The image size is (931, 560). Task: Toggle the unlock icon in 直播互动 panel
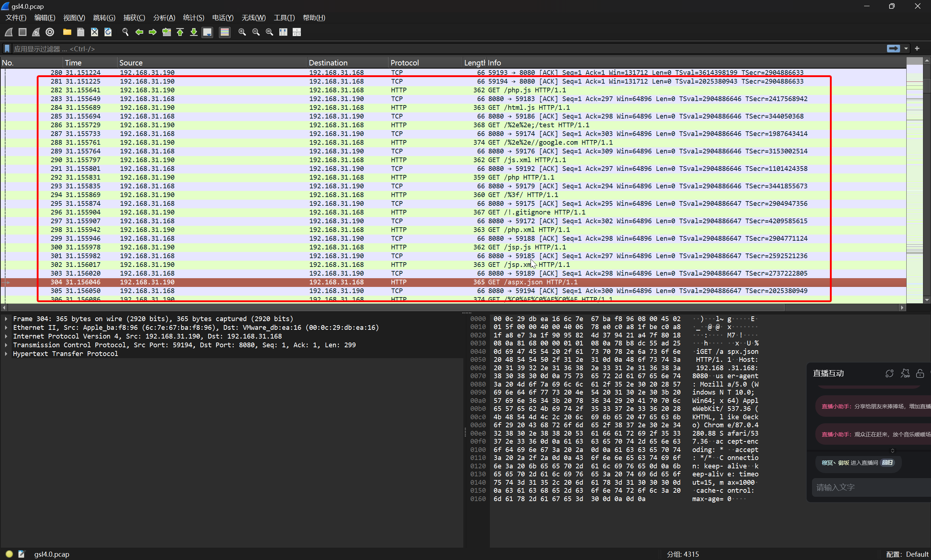tap(920, 373)
